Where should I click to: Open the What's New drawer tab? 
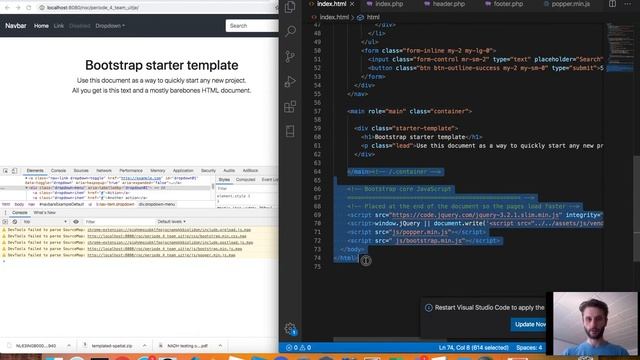click(x=44, y=213)
